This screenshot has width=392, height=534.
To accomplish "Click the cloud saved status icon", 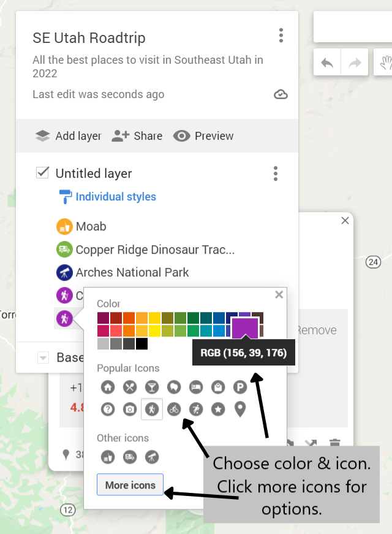I will (x=281, y=94).
